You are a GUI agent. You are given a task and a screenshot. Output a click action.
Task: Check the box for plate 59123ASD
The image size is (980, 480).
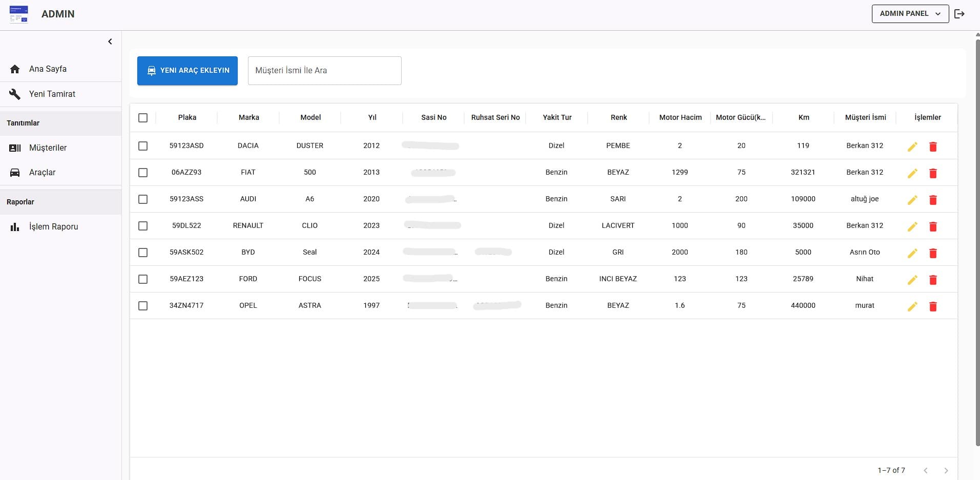pos(143,146)
